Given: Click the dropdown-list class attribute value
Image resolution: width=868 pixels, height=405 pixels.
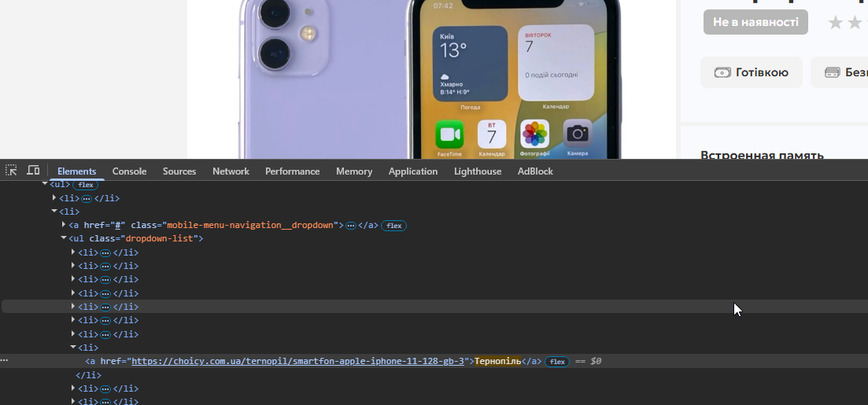Looking at the screenshot, I should point(160,238).
